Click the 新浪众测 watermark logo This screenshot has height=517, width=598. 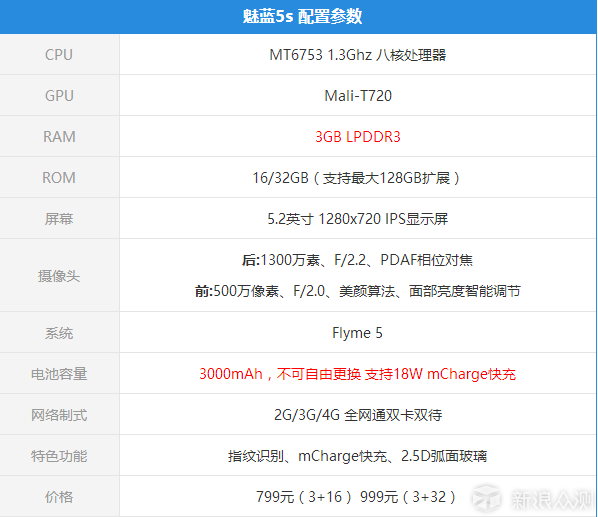coord(532,499)
